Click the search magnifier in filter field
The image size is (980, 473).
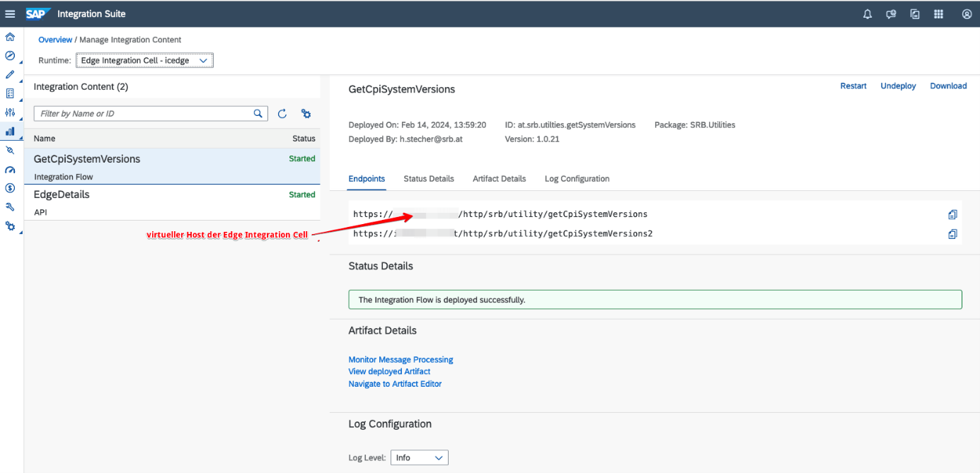[258, 114]
